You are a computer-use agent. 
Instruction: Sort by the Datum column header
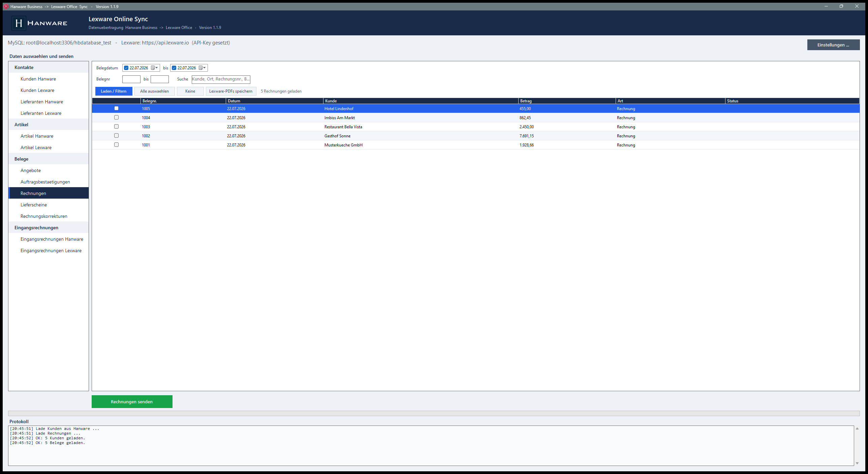(x=274, y=101)
